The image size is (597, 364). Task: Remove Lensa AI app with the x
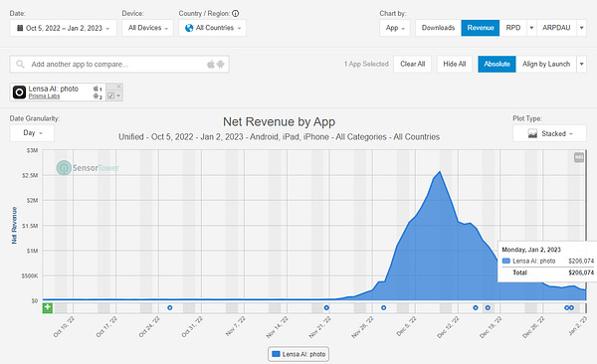pyautogui.click(x=118, y=87)
